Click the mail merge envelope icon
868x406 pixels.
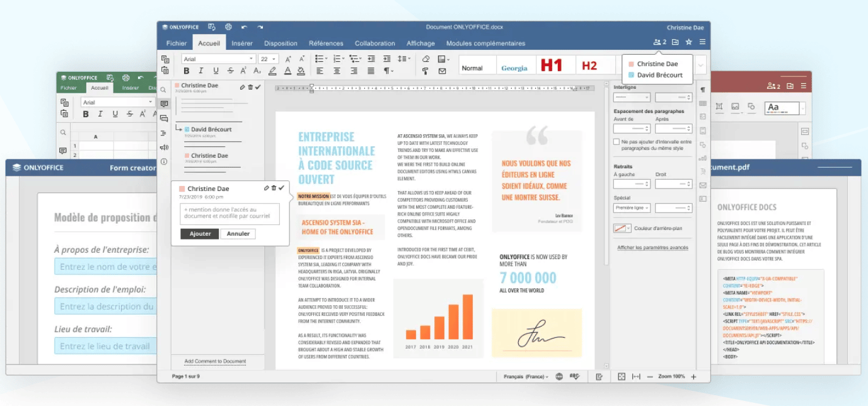pyautogui.click(x=442, y=71)
